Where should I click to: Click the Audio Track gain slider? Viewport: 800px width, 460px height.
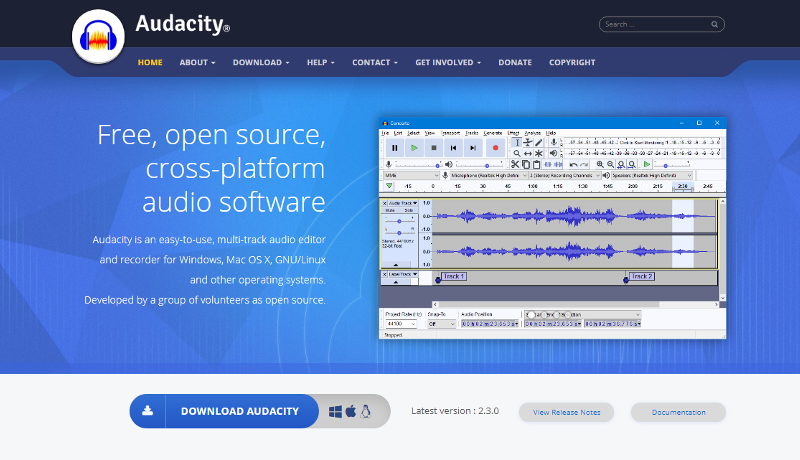(x=399, y=220)
